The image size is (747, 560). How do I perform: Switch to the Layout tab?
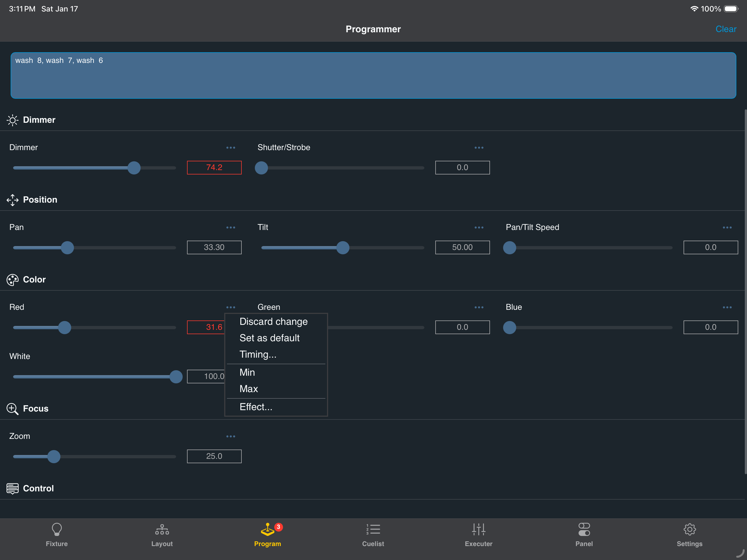point(162,535)
